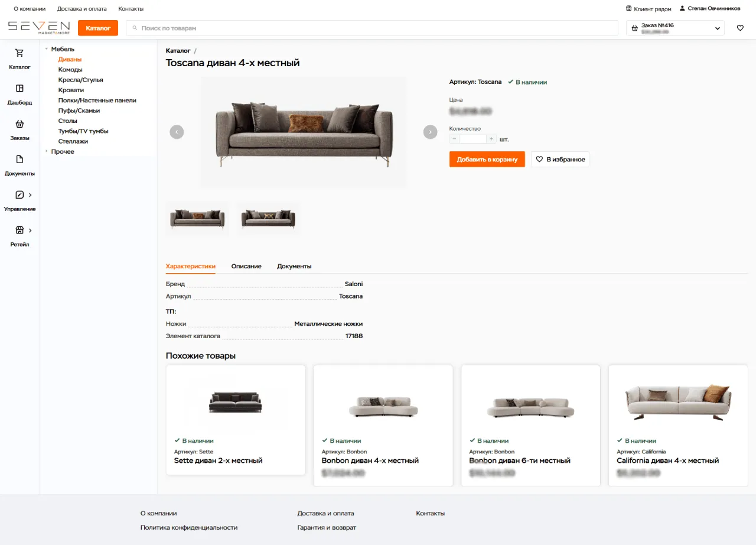The width and height of the screenshot is (756, 545).
Task: Expand the Управление sidebar section
Action: click(19, 201)
